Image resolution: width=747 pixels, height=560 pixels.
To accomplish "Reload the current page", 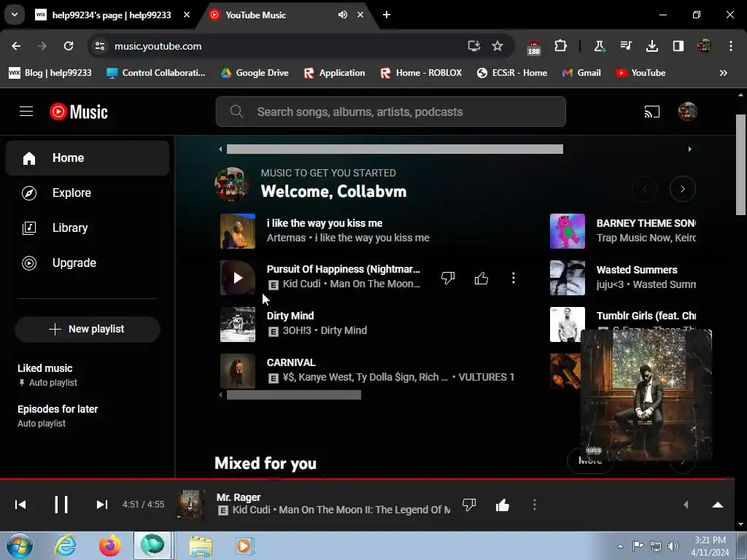I will point(69,46).
